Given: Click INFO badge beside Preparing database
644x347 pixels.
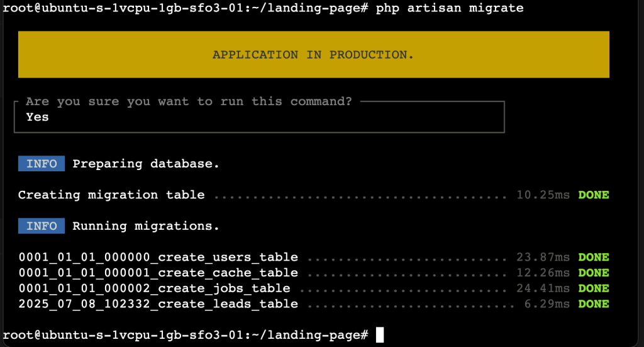Looking at the screenshot, I should coord(42,164).
